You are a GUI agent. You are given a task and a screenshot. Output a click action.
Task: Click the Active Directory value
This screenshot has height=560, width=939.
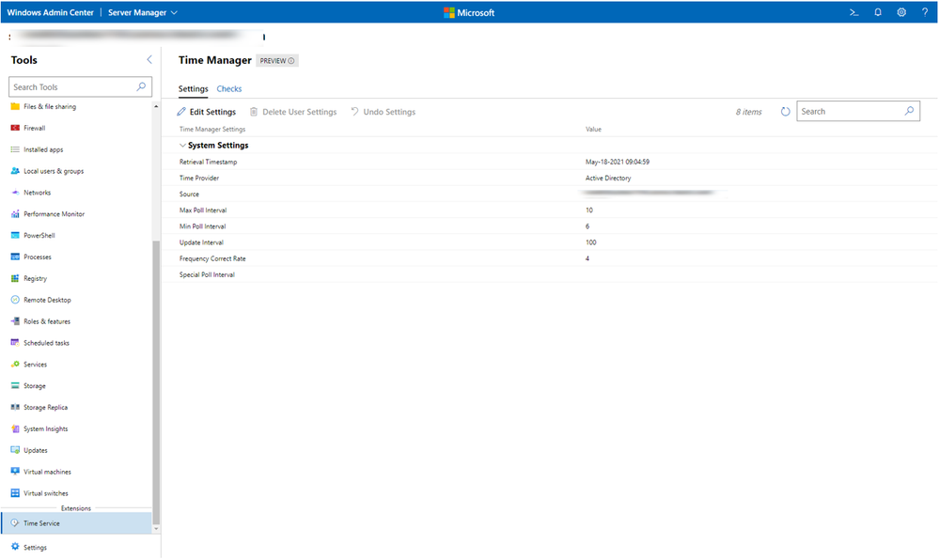[608, 178]
